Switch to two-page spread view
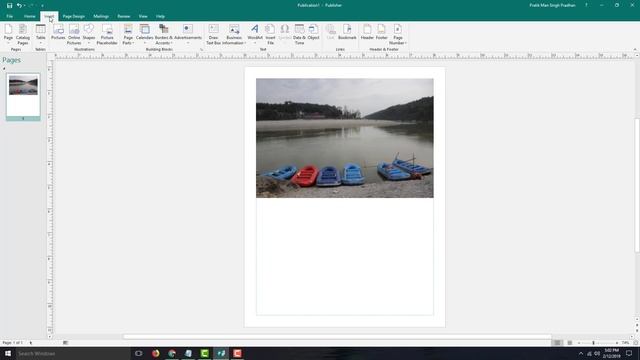Screen dimensions: 640x360 [x=570, y=343]
